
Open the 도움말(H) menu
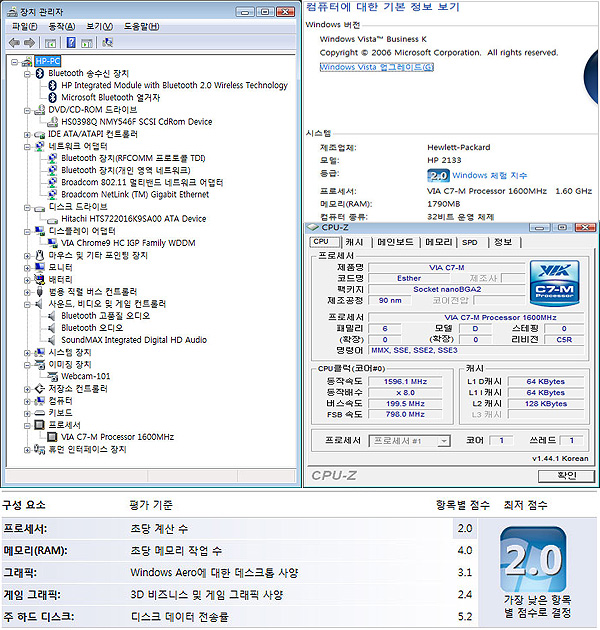(141, 27)
